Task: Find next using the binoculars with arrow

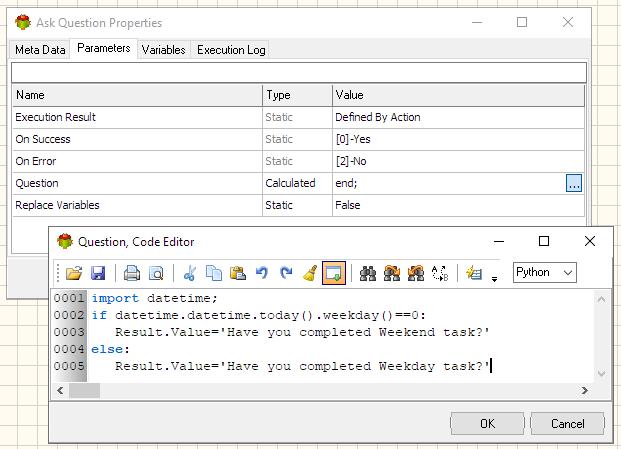Action: 392,273
